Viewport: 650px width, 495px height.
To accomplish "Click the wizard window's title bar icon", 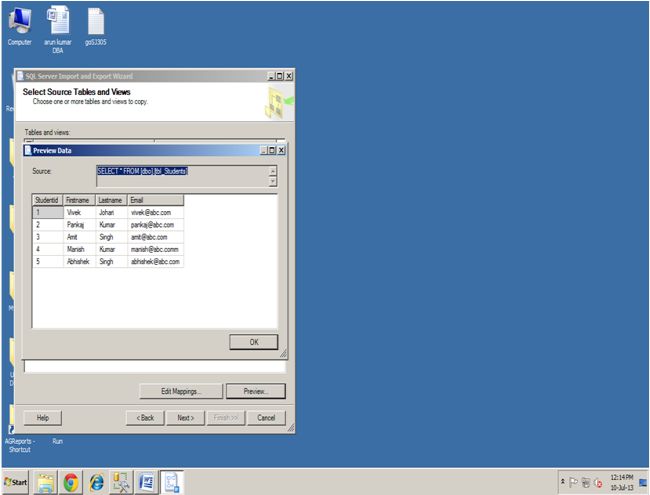I will coord(20,76).
